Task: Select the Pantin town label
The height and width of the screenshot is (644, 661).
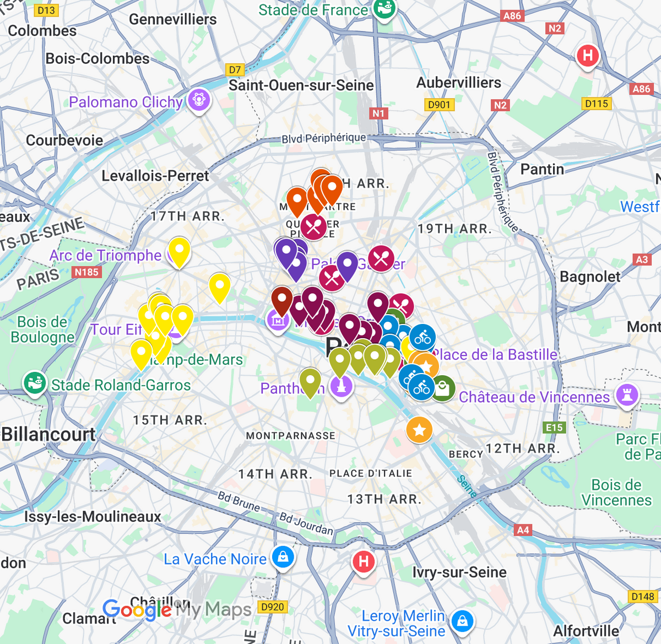Action: tap(542, 169)
